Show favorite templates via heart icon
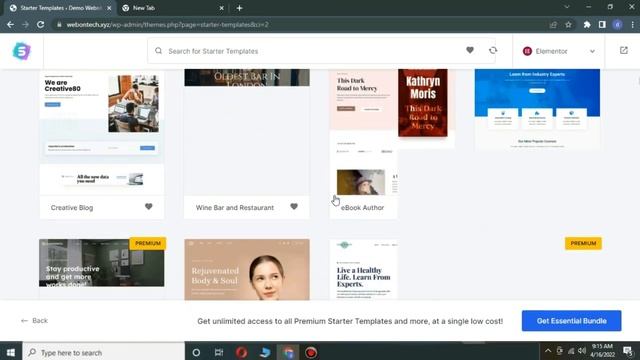 [x=470, y=50]
